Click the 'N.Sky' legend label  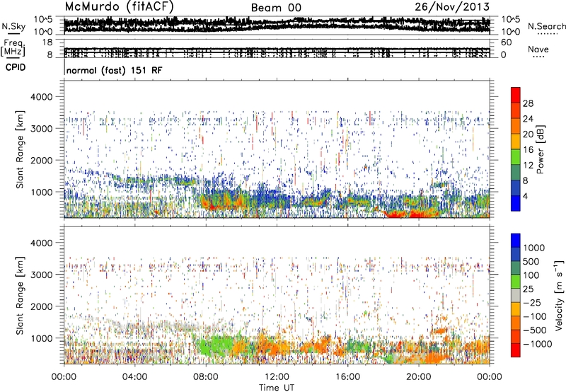[x=13, y=26]
